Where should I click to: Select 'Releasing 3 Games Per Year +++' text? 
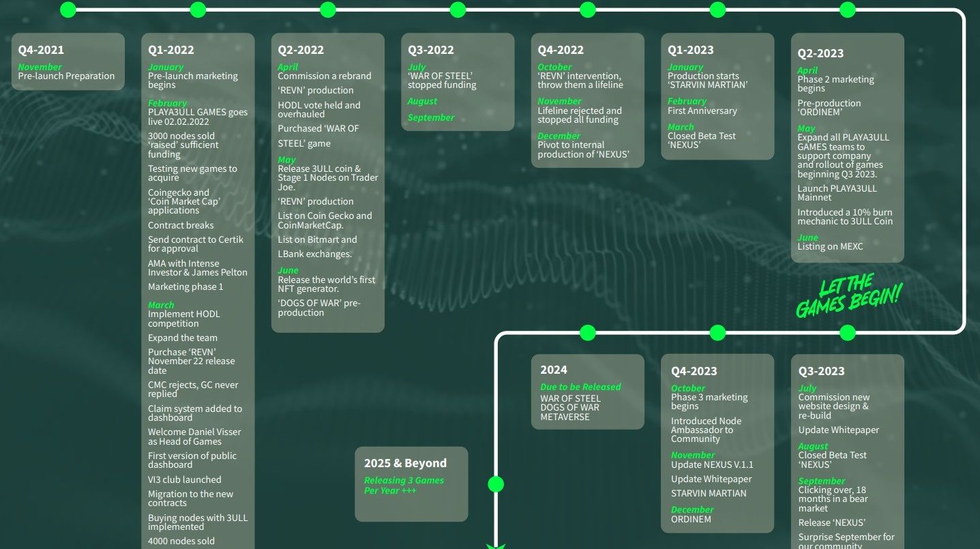[x=404, y=485]
